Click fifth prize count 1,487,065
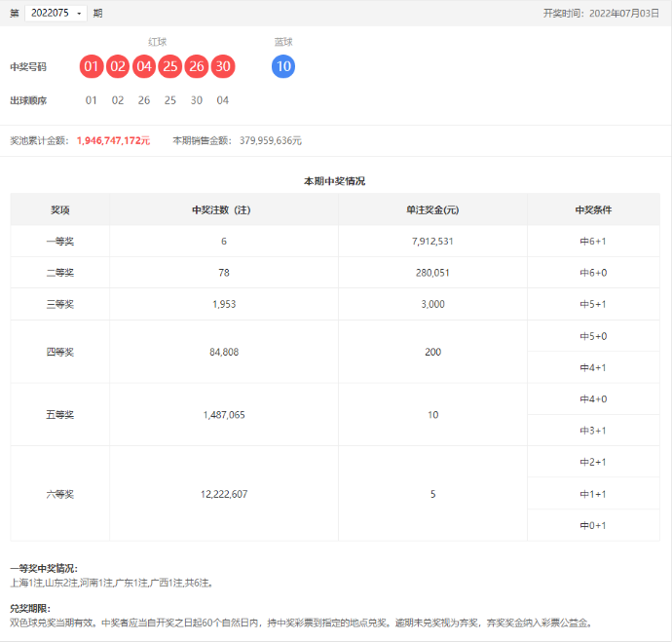Image resolution: width=672 pixels, height=642 pixels. (224, 415)
